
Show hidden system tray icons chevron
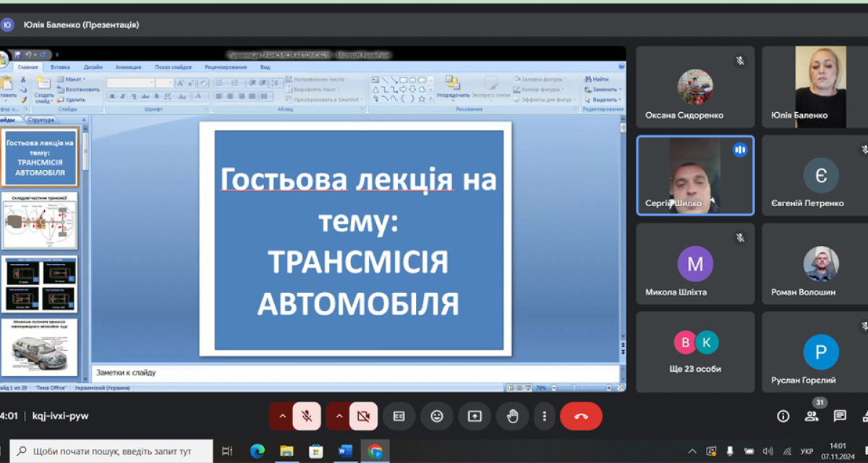click(x=693, y=451)
